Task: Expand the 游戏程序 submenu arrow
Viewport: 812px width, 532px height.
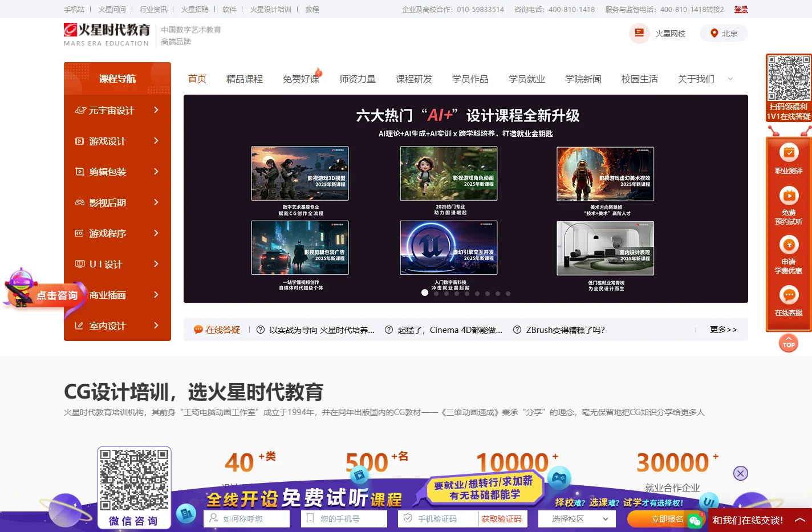Action: click(156, 233)
